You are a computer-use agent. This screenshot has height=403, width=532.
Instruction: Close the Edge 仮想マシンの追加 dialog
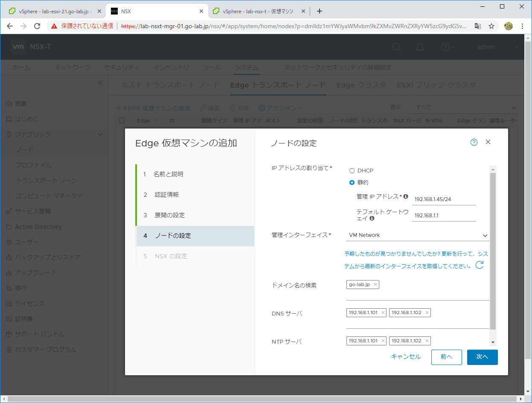coord(488,142)
